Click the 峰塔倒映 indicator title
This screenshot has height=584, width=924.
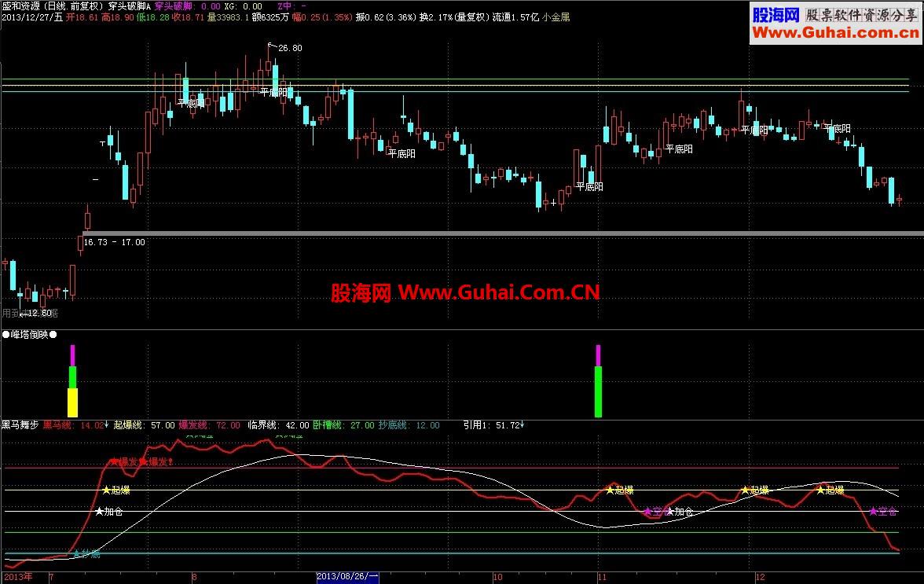30,335
